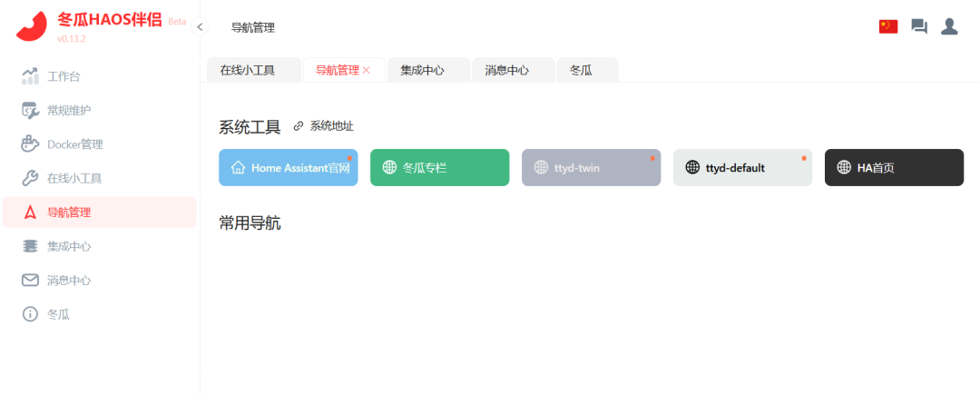The height and width of the screenshot is (395, 980).
Task: Click the 在线小工具 wrench icon in sidebar
Action: 30,179
